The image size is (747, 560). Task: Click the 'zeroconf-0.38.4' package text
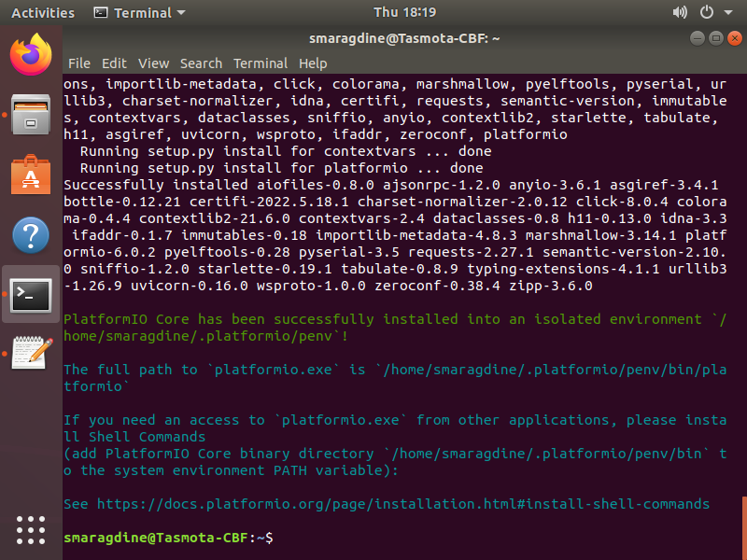[437, 286]
